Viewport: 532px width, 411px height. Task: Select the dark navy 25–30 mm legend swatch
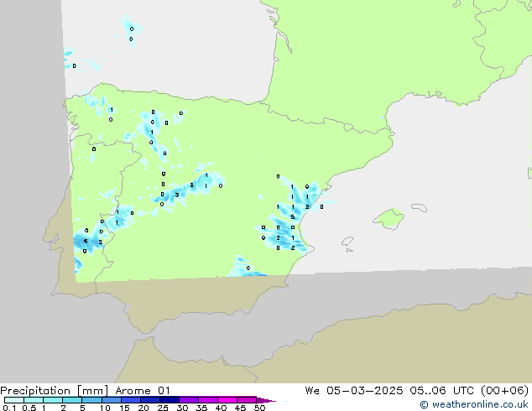170,400
